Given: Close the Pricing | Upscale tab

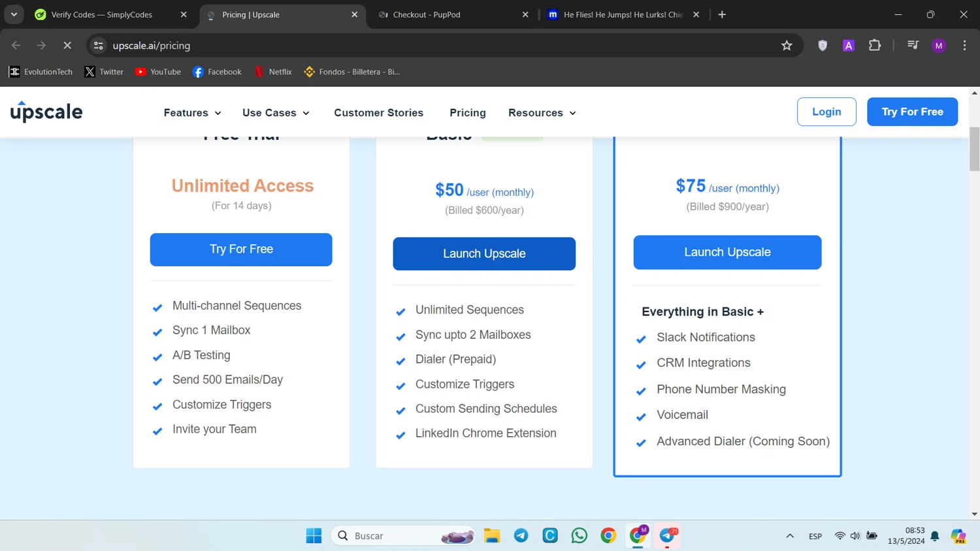Looking at the screenshot, I should (355, 14).
